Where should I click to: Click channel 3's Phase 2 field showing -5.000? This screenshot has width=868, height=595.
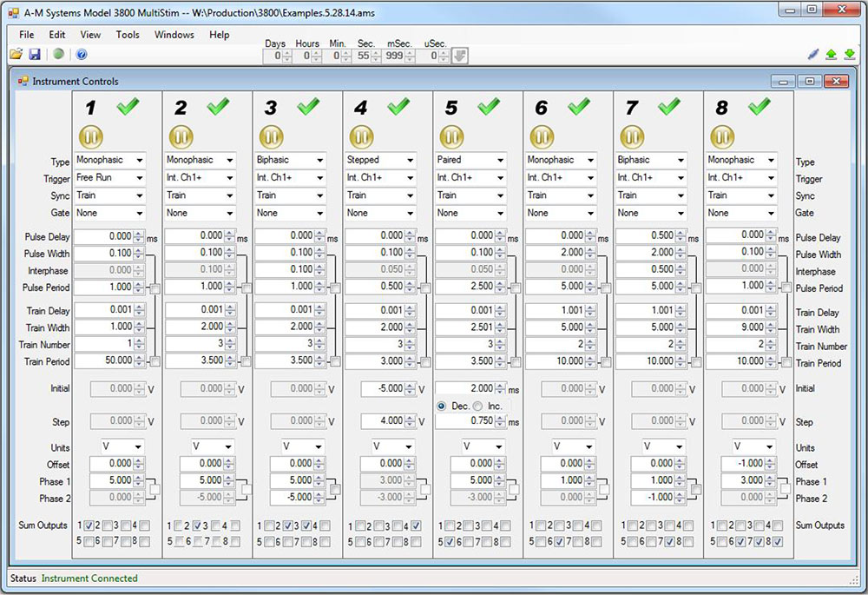click(x=298, y=498)
